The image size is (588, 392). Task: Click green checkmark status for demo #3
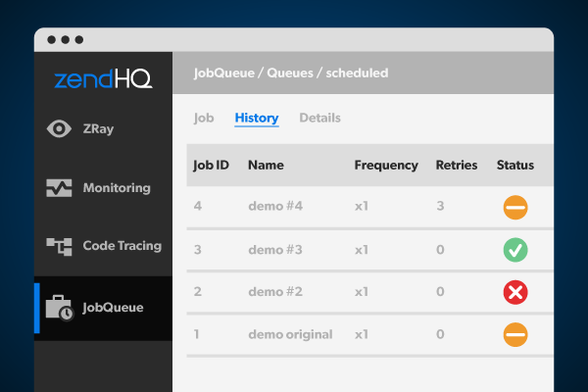point(515,250)
